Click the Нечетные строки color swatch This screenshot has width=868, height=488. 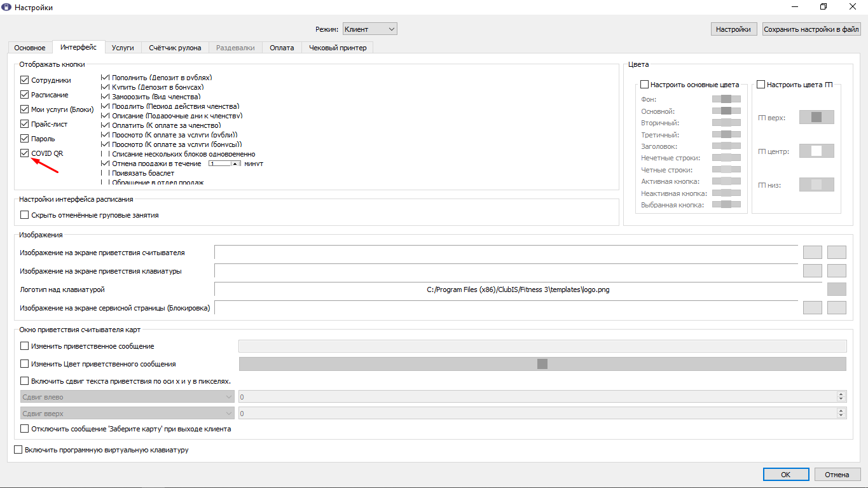tap(726, 158)
